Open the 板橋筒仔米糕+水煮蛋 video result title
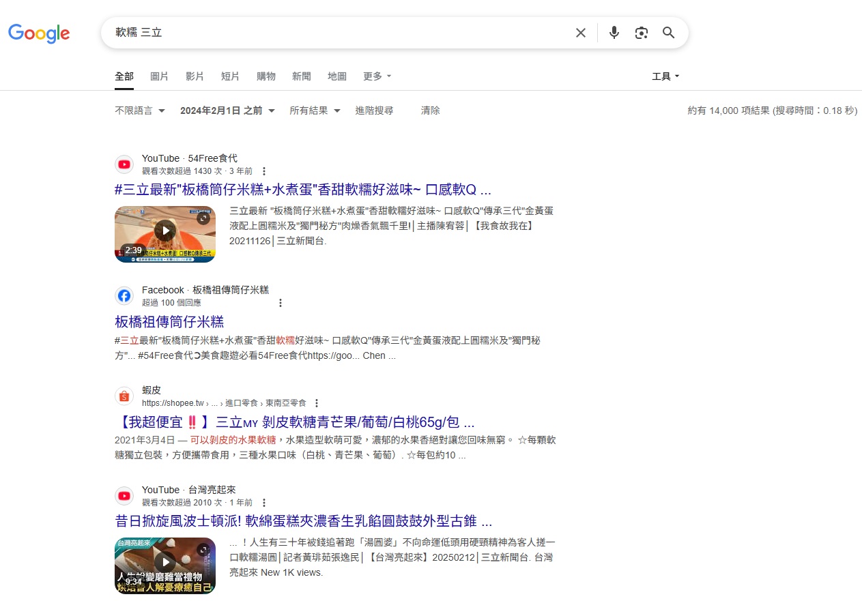Viewport: 862px width, 616px height. pyautogui.click(x=303, y=190)
